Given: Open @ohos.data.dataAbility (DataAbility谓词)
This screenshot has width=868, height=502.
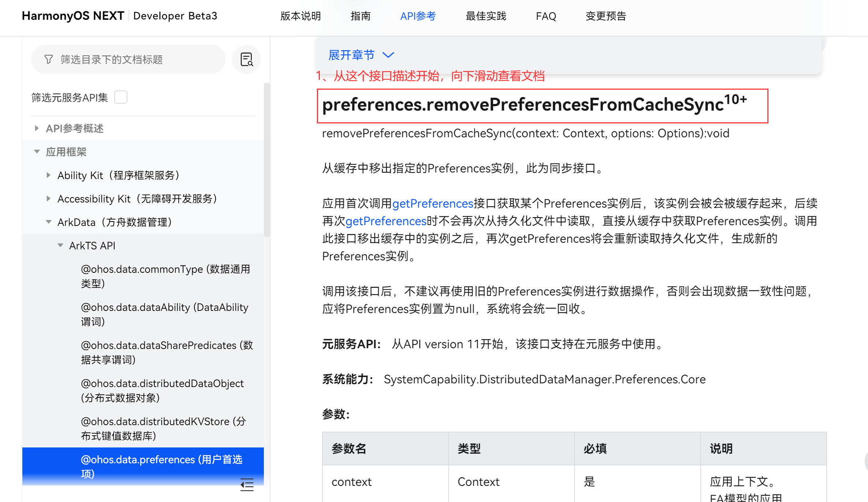Looking at the screenshot, I should 165,314.
